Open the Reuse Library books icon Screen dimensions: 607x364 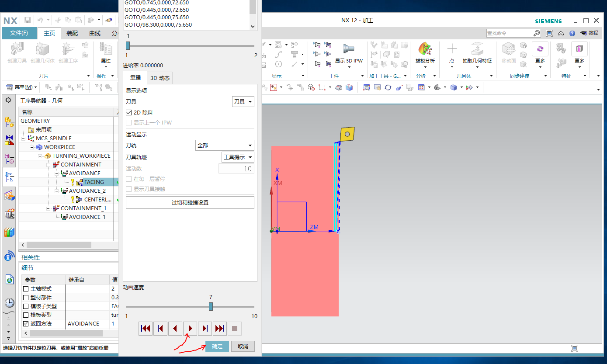[9, 232]
